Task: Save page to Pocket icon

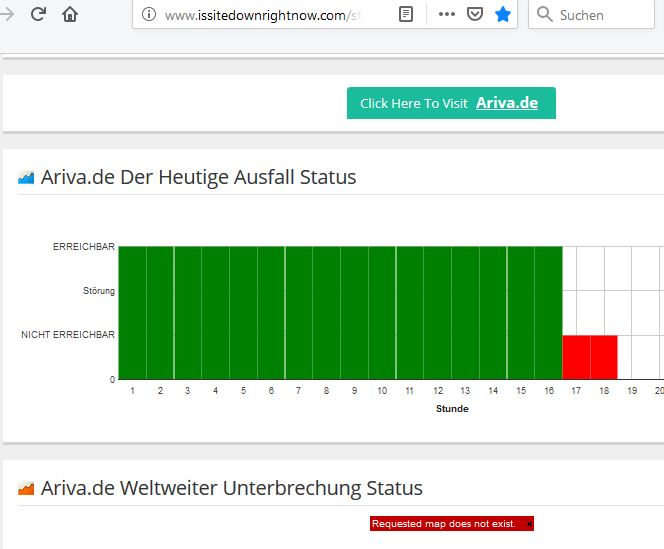Action: pyautogui.click(x=475, y=14)
